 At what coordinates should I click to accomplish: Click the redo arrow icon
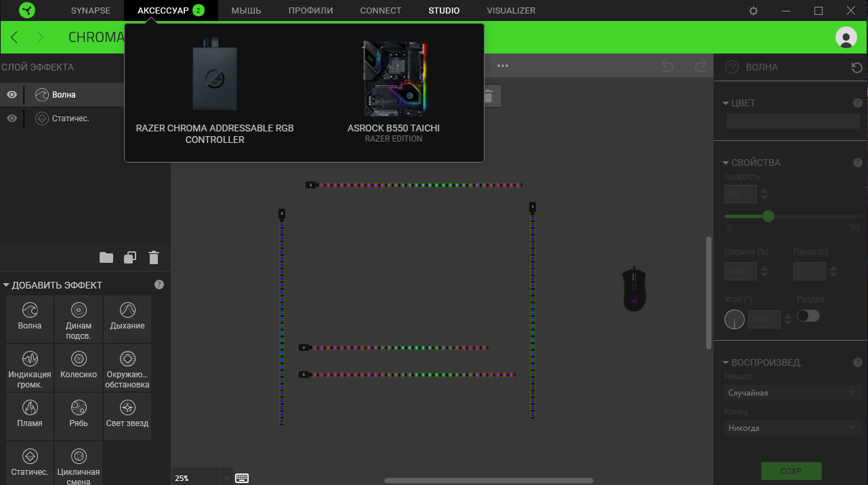pyautogui.click(x=701, y=66)
